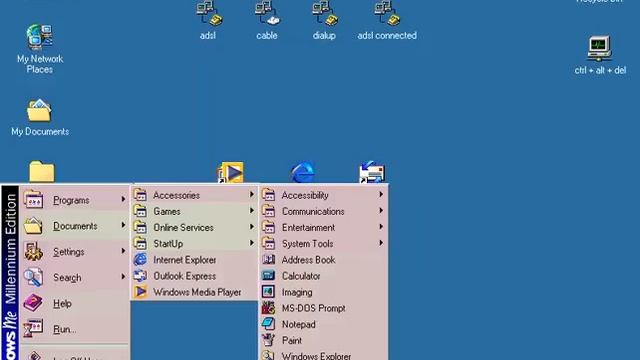Expand the Documents submenu arrow
Screen dimensions: 640x360
tap(123, 225)
